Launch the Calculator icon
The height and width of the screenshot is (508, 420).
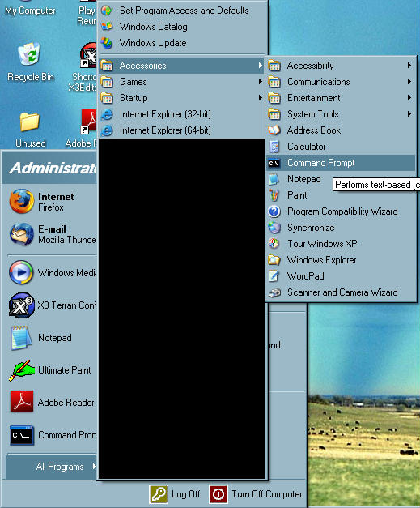pos(274,147)
